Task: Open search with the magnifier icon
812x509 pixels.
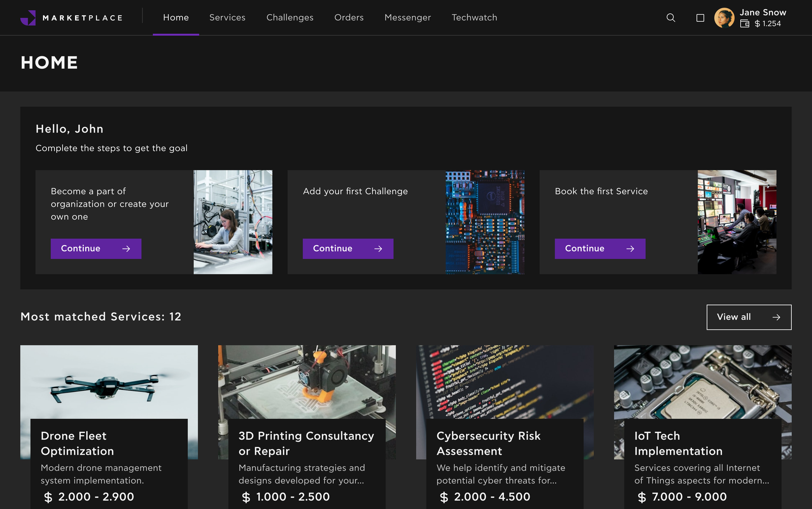Action: [670, 18]
